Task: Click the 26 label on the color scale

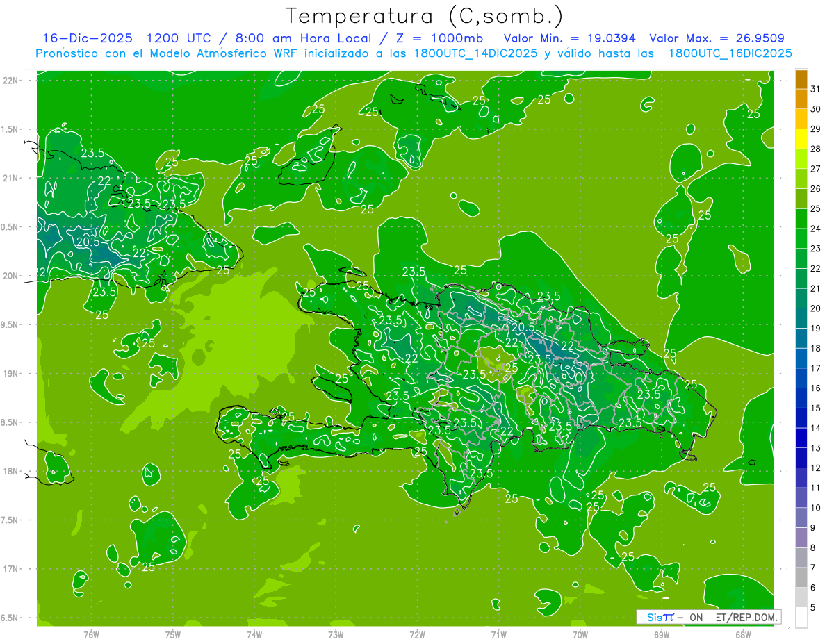Action: (x=815, y=189)
